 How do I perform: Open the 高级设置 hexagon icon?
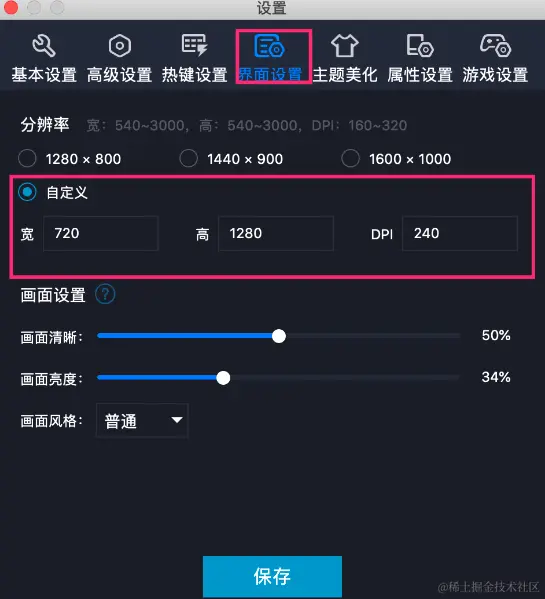pyautogui.click(x=120, y=46)
